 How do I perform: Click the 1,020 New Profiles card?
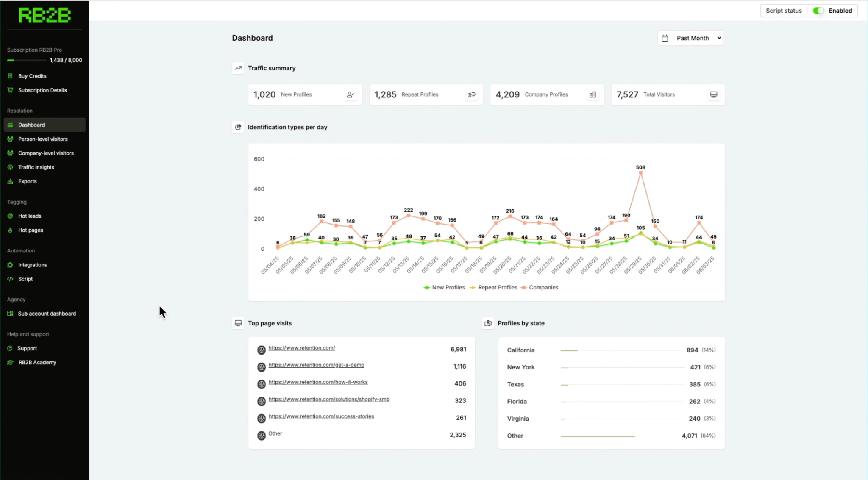(305, 94)
